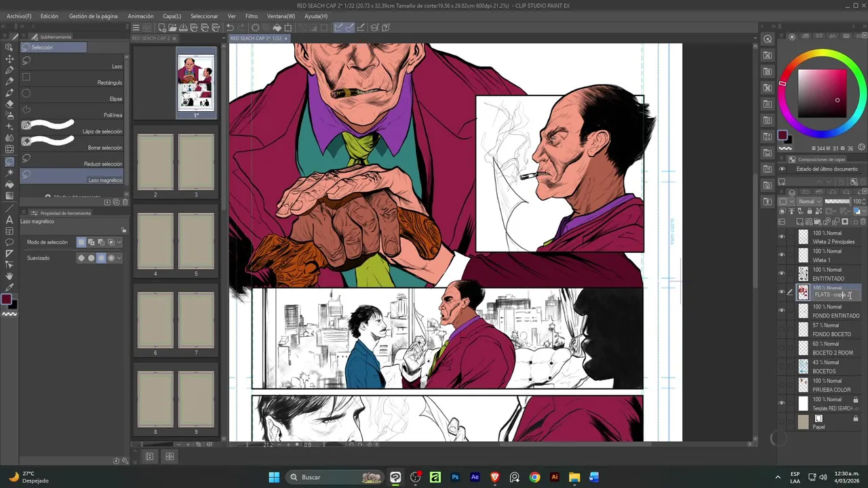Select the Auto select wand tool
868x488 pixels.
[x=9, y=174]
